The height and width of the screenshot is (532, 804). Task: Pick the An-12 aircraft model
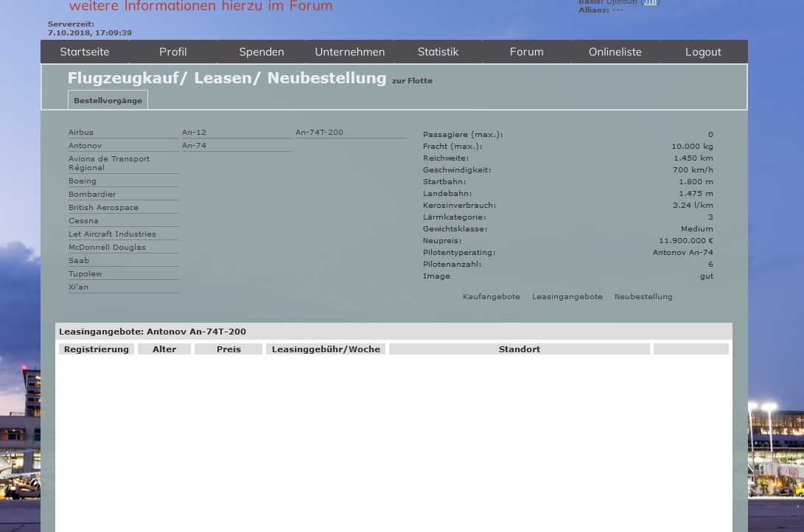tap(237, 132)
